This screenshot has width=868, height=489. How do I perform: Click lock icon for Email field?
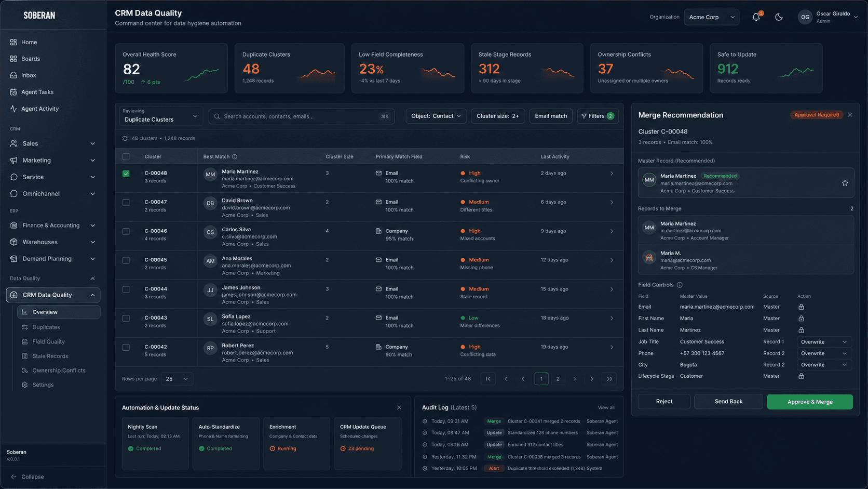[x=801, y=307]
